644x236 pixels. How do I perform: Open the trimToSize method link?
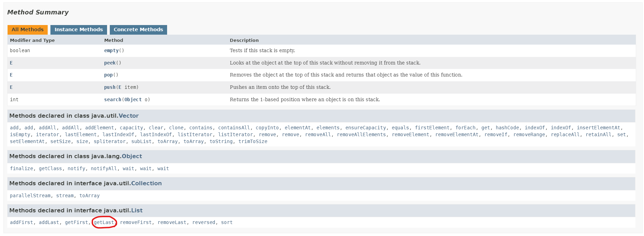pos(253,141)
